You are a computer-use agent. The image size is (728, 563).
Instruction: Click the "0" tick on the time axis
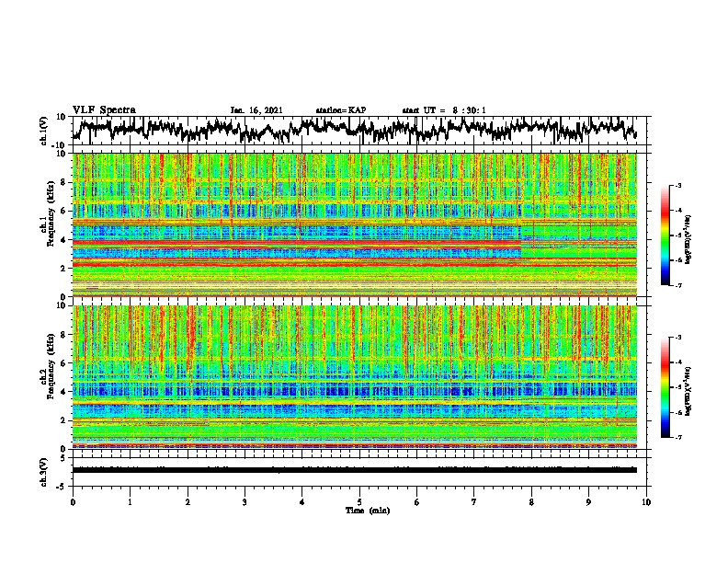[x=73, y=502]
